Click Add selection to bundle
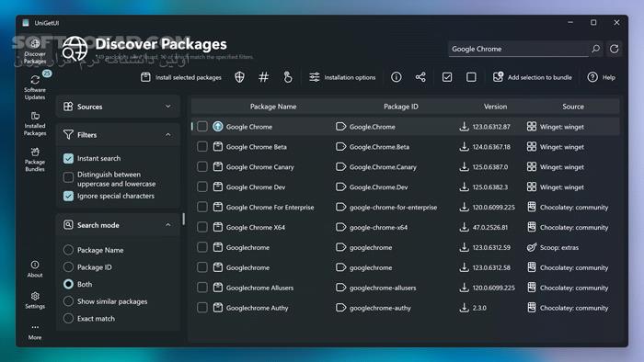Viewport: 644px width, 362px height. 533,77
